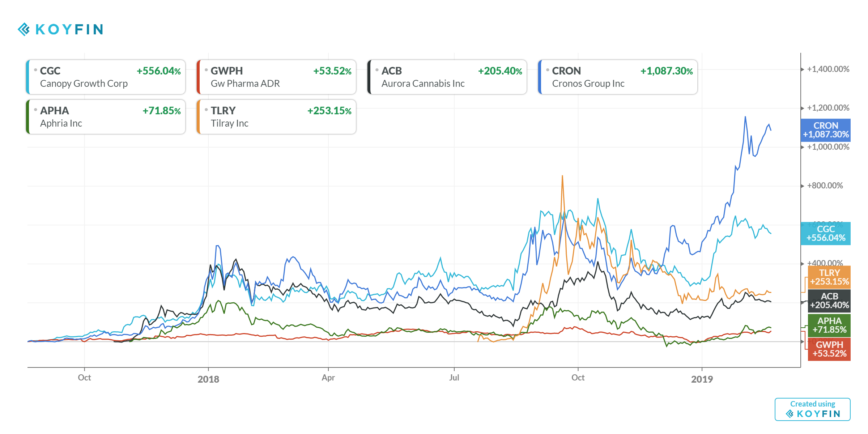The width and height of the screenshot is (868, 434).
Task: Click the CGC +556.04% axis tag
Action: pyautogui.click(x=826, y=234)
